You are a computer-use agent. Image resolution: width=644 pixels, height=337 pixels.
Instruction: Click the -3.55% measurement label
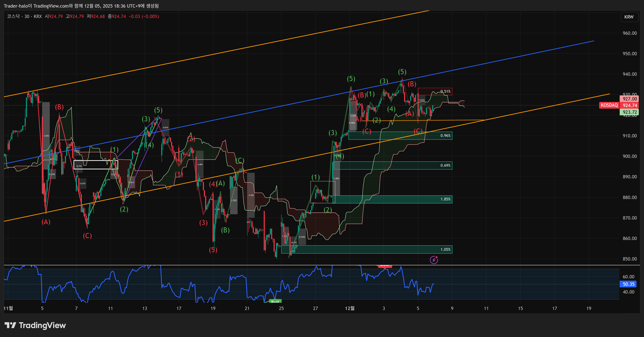pyautogui.click(x=46, y=136)
